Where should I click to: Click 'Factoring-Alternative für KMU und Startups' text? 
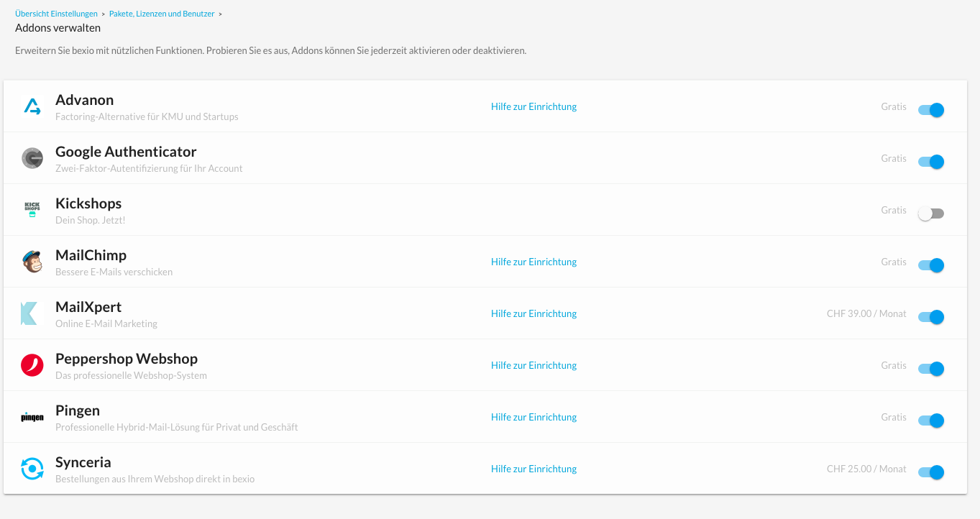147,116
